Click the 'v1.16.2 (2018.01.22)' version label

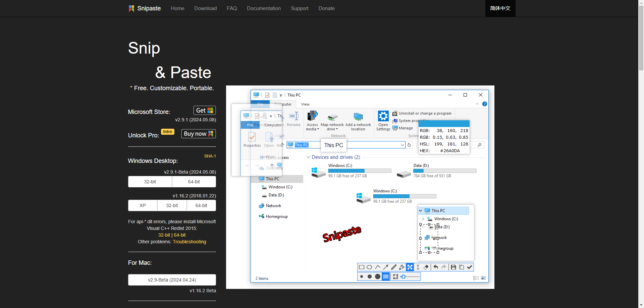[194, 196]
